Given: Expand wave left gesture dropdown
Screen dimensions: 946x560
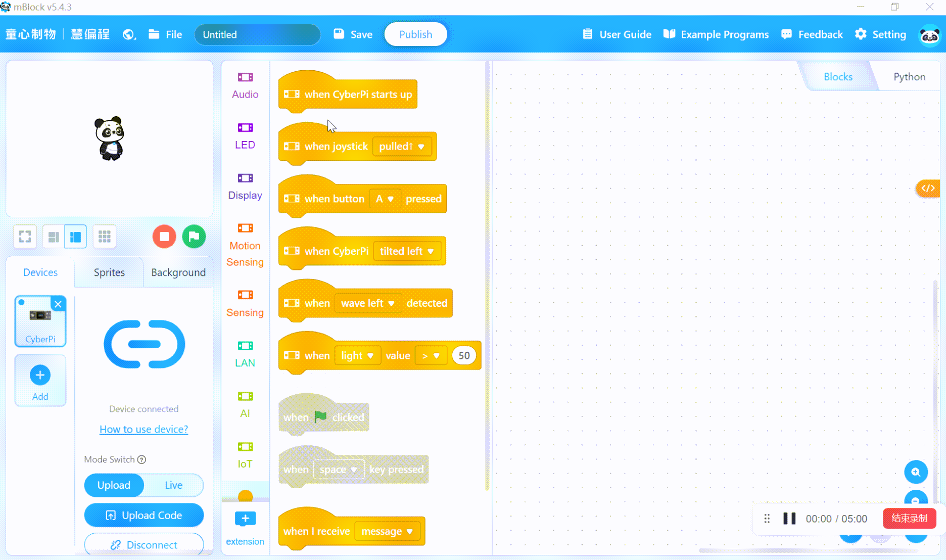Looking at the screenshot, I should click(x=368, y=303).
